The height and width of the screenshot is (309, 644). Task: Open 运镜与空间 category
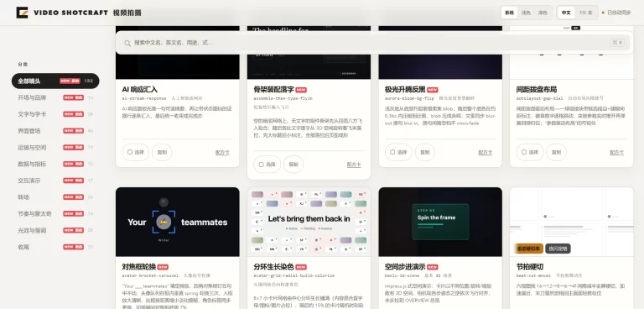click(55, 147)
